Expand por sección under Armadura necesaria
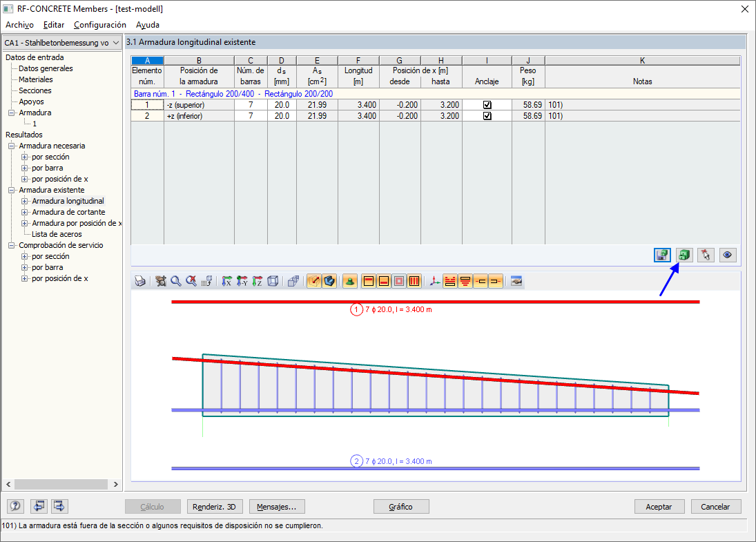The width and height of the screenshot is (756, 542). point(24,157)
